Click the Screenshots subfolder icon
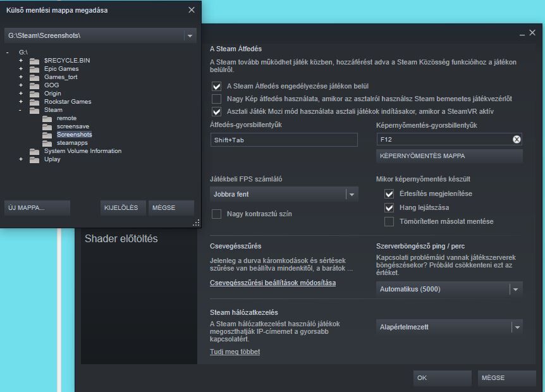Image resolution: width=545 pixels, height=392 pixels. (47, 135)
